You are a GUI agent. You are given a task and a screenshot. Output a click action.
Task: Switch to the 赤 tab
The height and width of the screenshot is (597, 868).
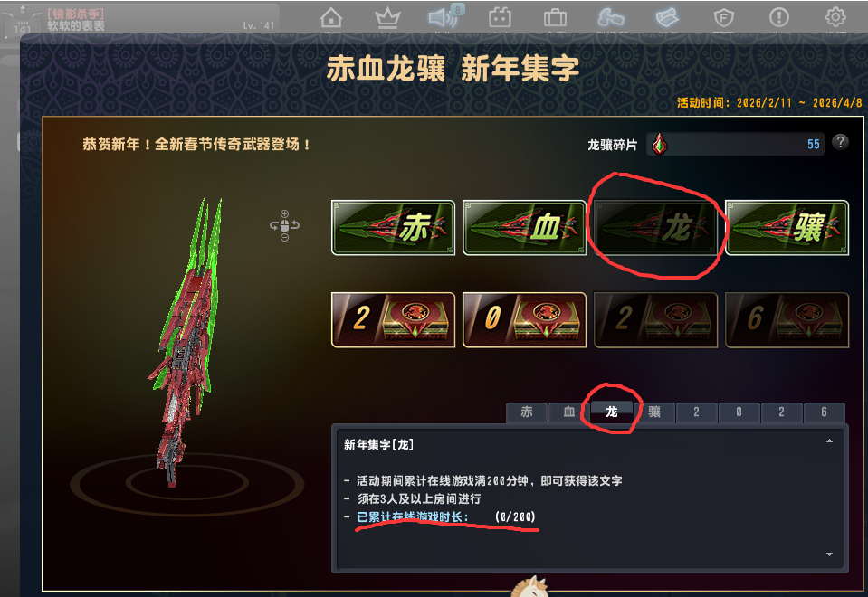(x=527, y=412)
